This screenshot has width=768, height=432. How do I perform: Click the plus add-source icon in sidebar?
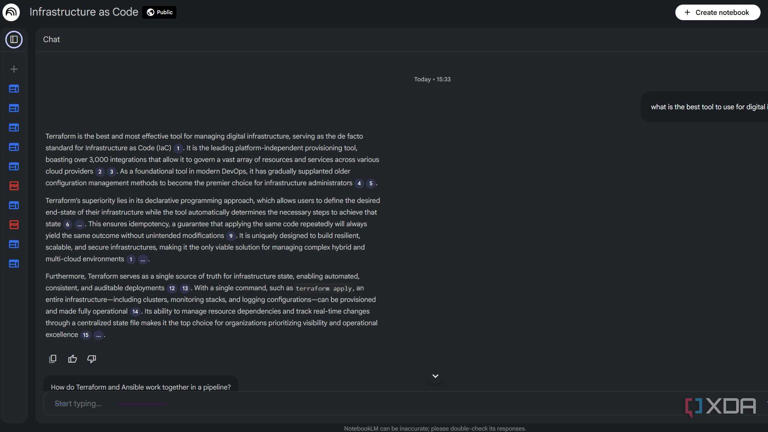14,69
